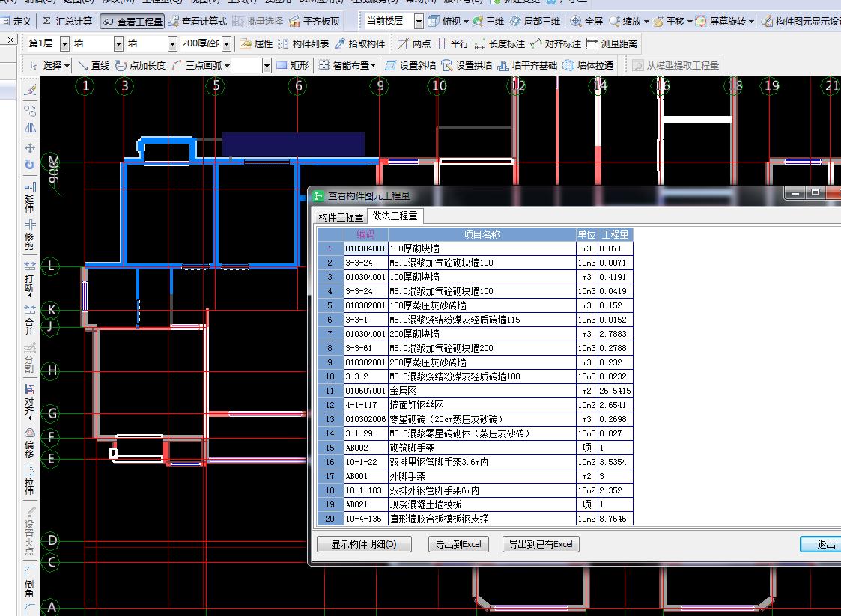Click 墙平齐基础 align wall to foundation
Image resolution: width=841 pixels, height=616 pixels.
tap(528, 65)
